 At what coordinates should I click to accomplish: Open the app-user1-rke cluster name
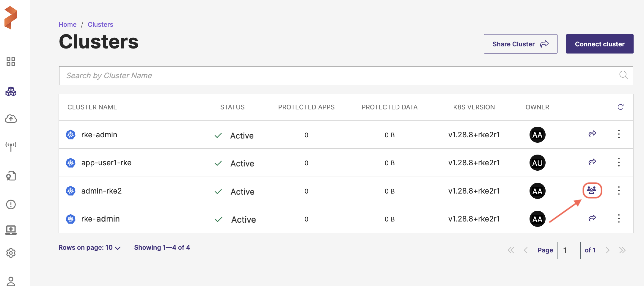coord(106,163)
